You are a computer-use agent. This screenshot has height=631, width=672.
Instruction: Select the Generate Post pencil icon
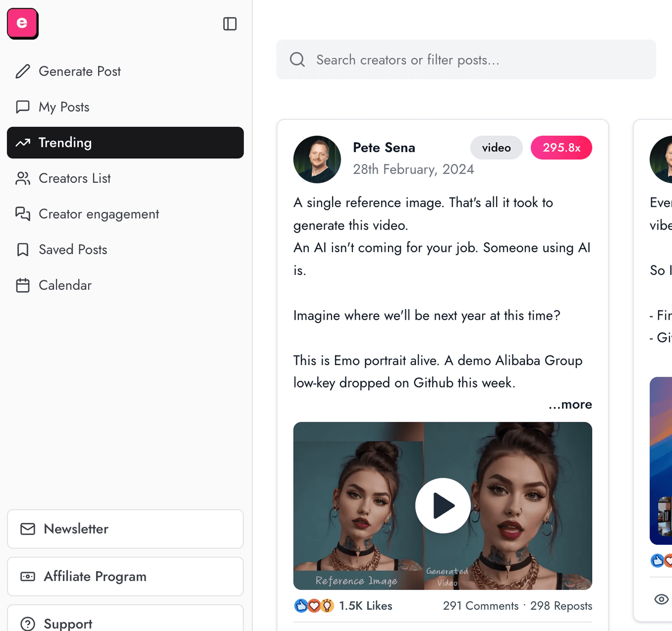[x=22, y=71]
